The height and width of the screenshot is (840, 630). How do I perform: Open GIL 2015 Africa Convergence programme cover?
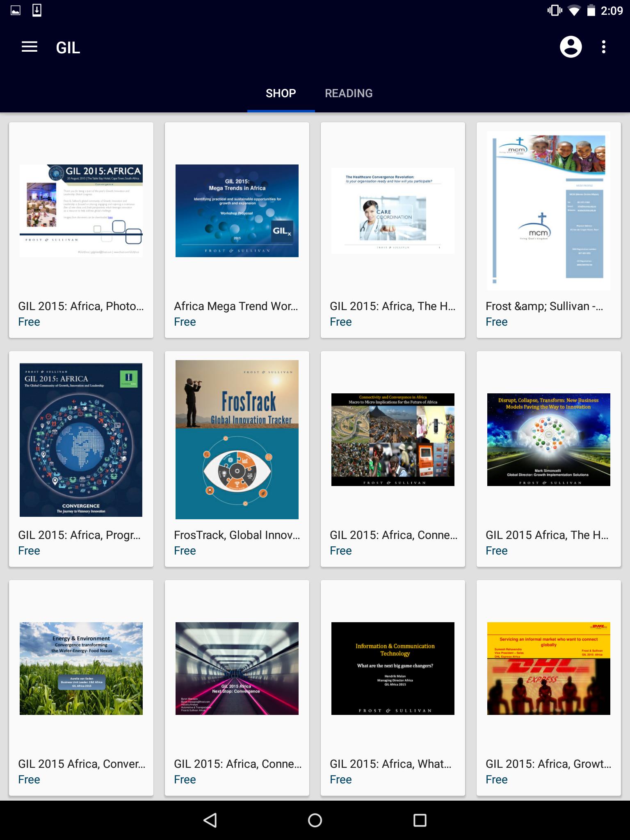81,440
